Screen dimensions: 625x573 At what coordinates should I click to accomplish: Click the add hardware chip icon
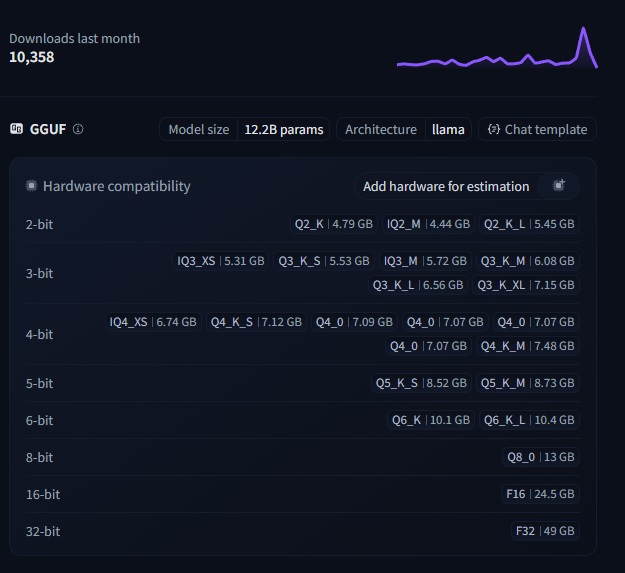559,185
